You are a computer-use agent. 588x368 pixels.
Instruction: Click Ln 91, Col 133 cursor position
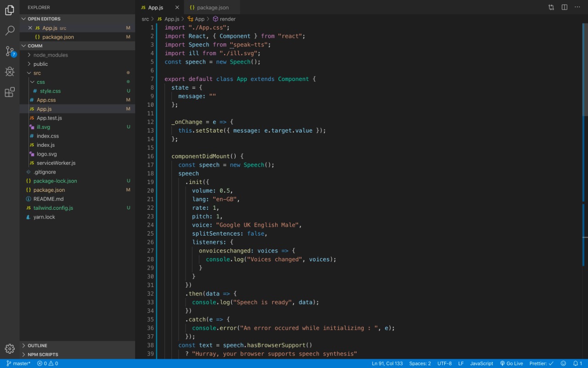[387, 363]
